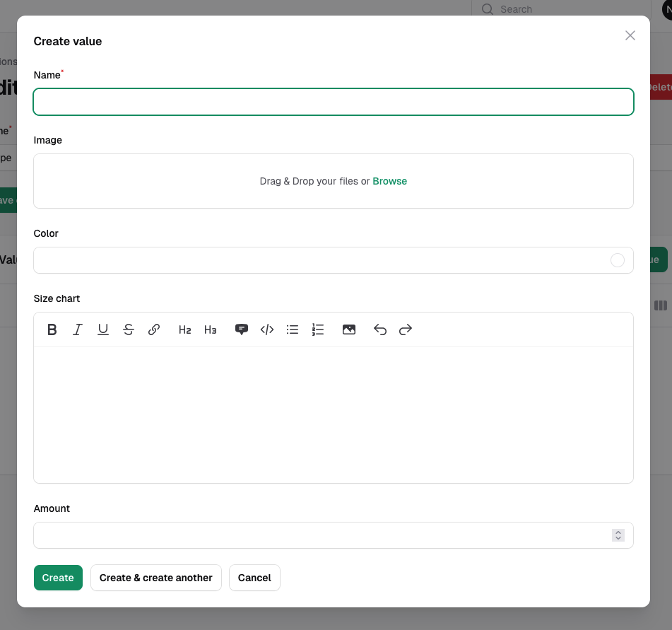672x630 pixels.
Task: Create a numbered list
Action: 318,329
